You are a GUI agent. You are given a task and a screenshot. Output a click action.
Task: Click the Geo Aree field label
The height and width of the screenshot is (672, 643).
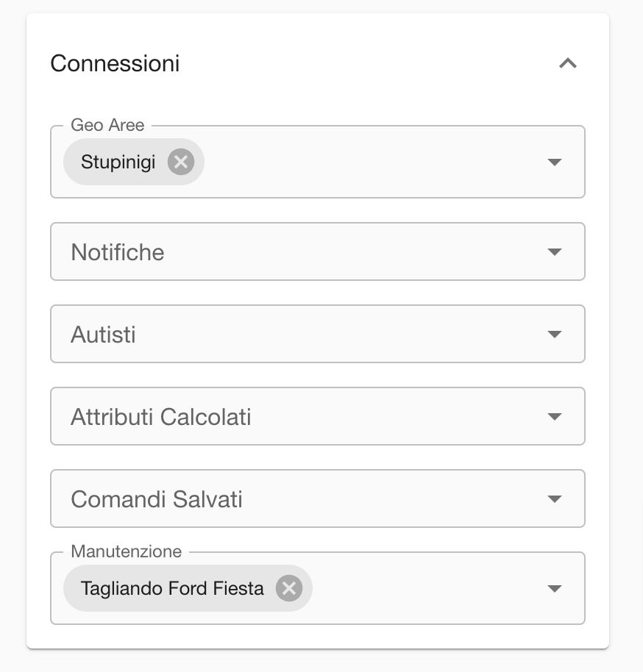[x=107, y=125]
